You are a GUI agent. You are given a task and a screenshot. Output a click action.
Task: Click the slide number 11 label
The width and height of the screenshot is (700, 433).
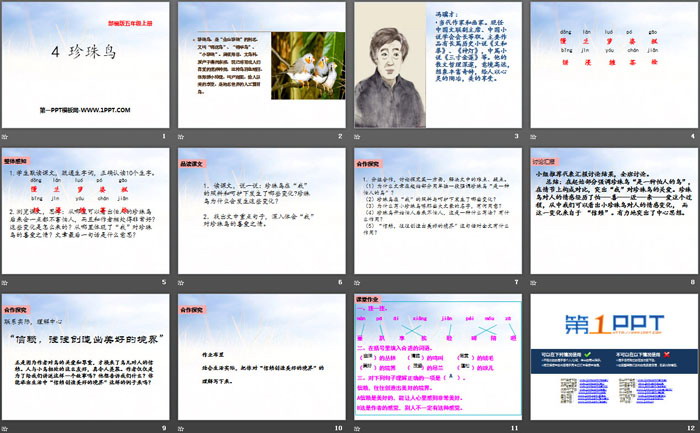(x=514, y=428)
